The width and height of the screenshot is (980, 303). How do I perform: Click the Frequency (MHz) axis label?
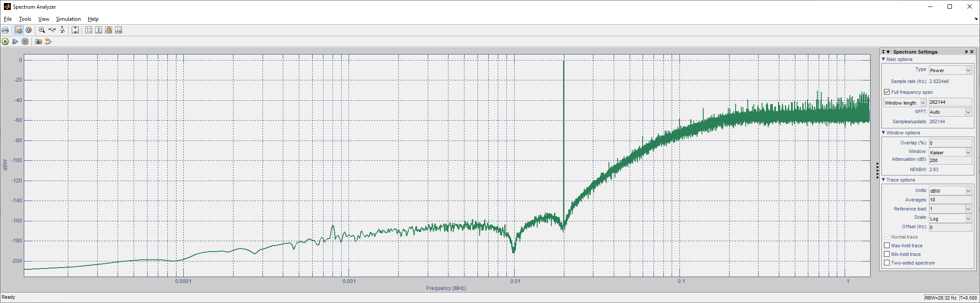click(446, 288)
